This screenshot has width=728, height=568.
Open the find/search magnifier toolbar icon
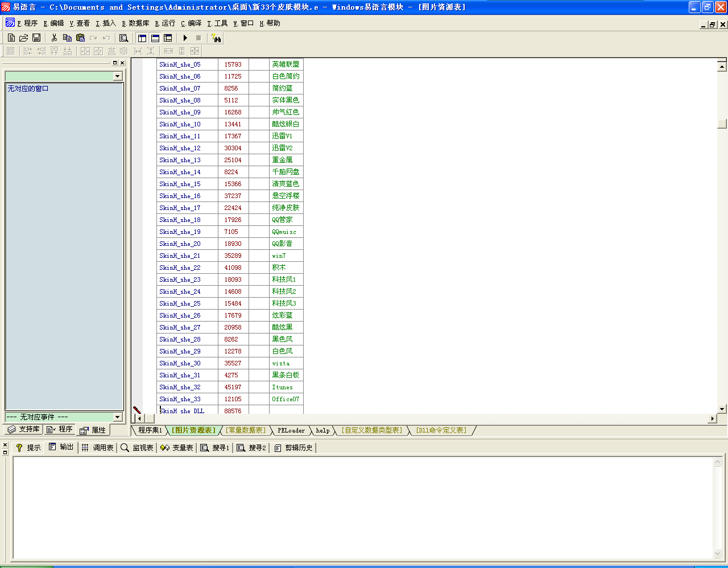tap(123, 38)
